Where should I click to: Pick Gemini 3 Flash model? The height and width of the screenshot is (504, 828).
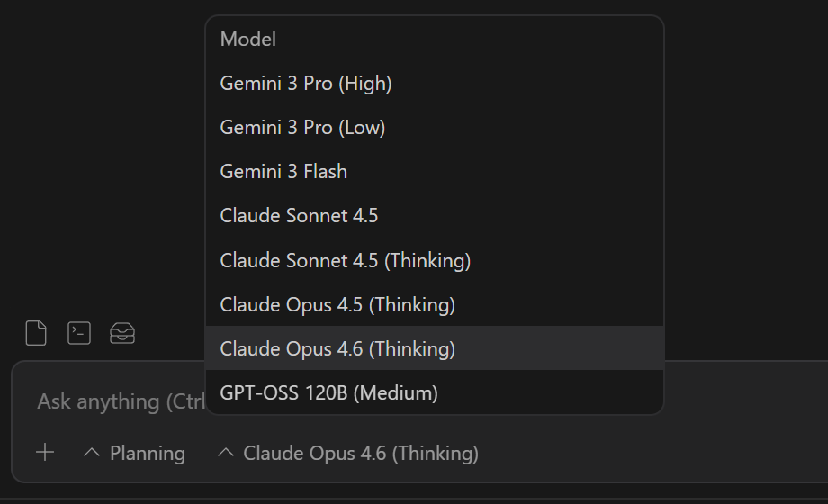(x=283, y=172)
